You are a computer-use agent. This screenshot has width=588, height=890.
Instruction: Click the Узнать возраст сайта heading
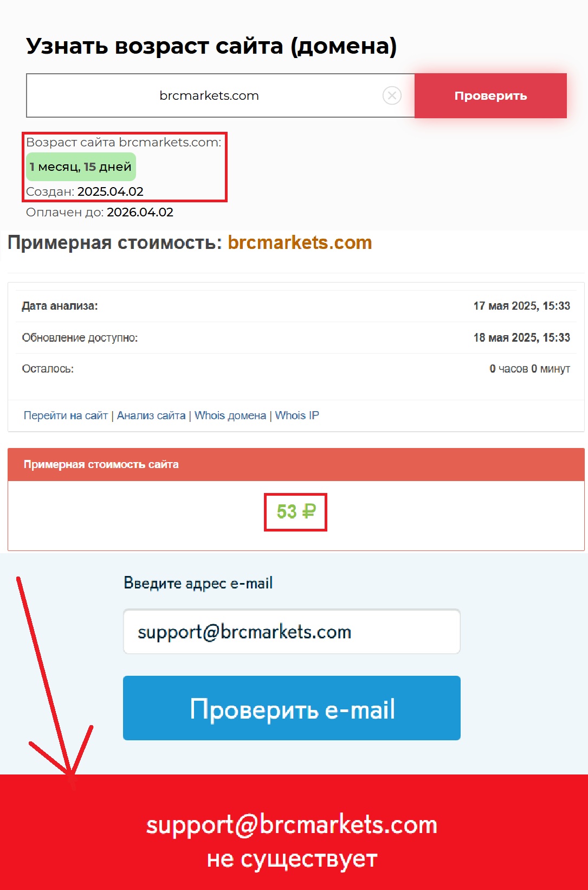point(211,46)
